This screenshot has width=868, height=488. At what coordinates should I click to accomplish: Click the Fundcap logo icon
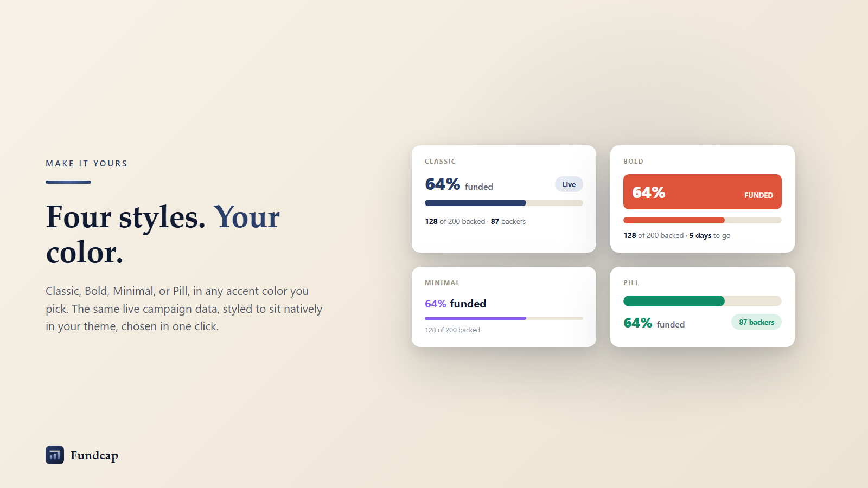coord(55,455)
